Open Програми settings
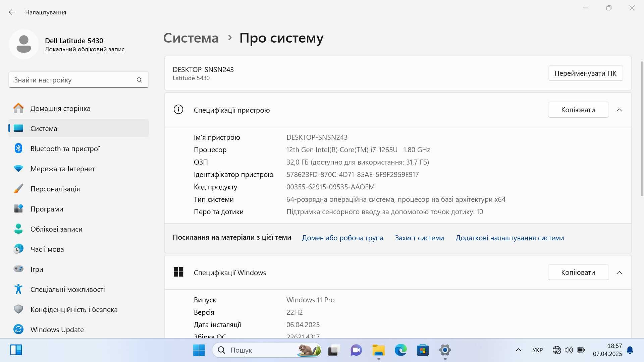Image resolution: width=644 pixels, height=362 pixels. pyautogui.click(x=78, y=209)
